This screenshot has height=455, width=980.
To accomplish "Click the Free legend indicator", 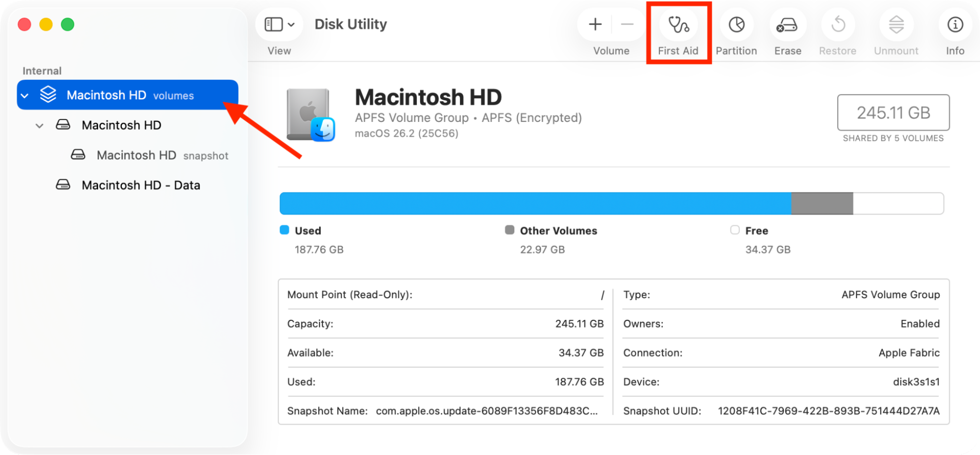I will [735, 230].
